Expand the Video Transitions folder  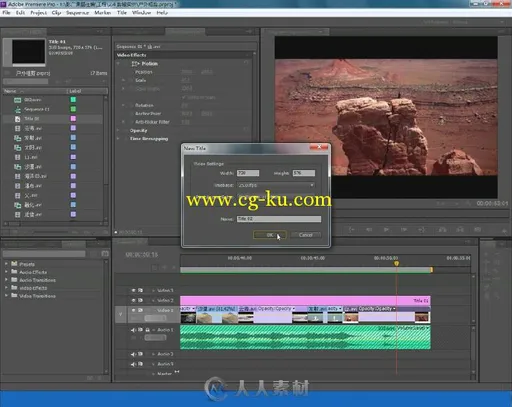point(6,296)
